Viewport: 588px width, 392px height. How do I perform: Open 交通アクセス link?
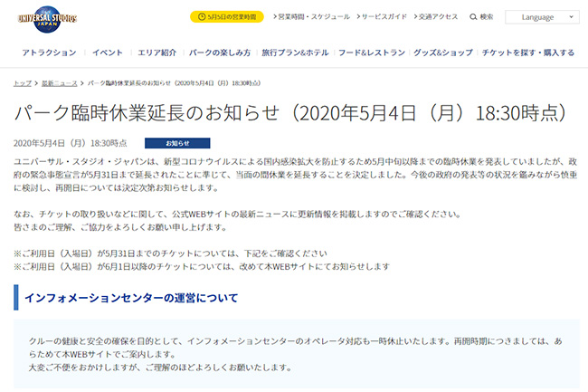(436, 17)
